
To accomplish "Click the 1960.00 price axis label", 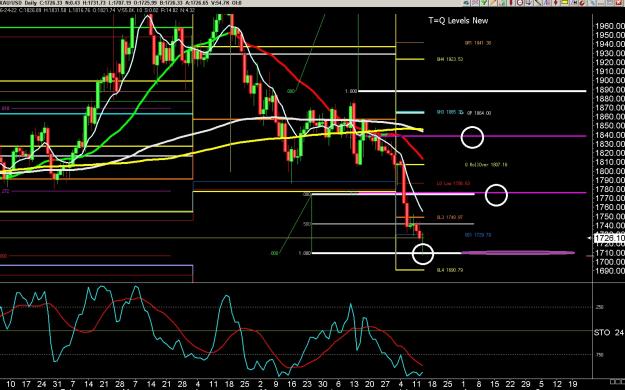I will pos(609,26).
